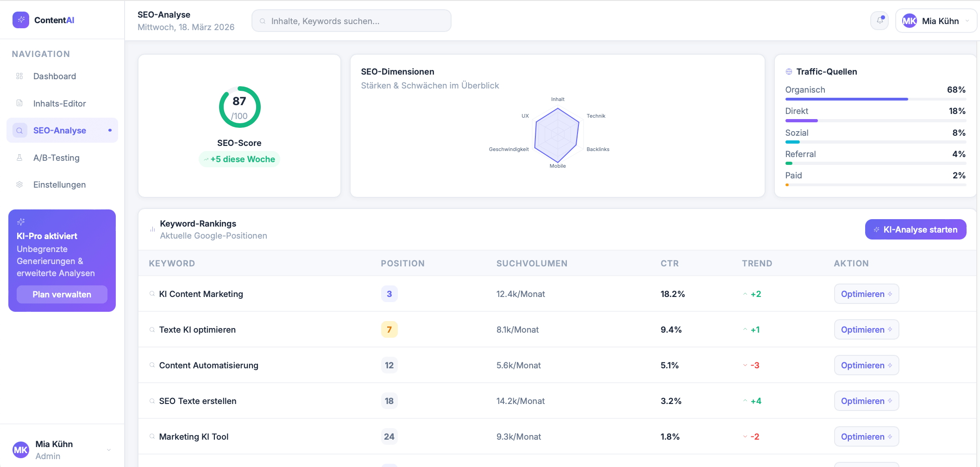Expand the Mia Kühn dropdown in header
The image size is (980, 467).
967,21
